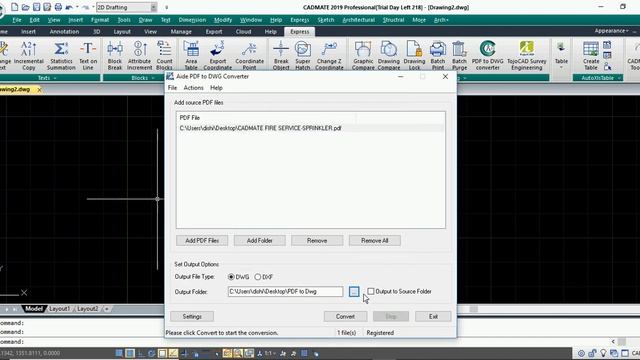This screenshot has height=360, width=640.
Task: Select the Super Hatch tool
Action: [x=303, y=56]
